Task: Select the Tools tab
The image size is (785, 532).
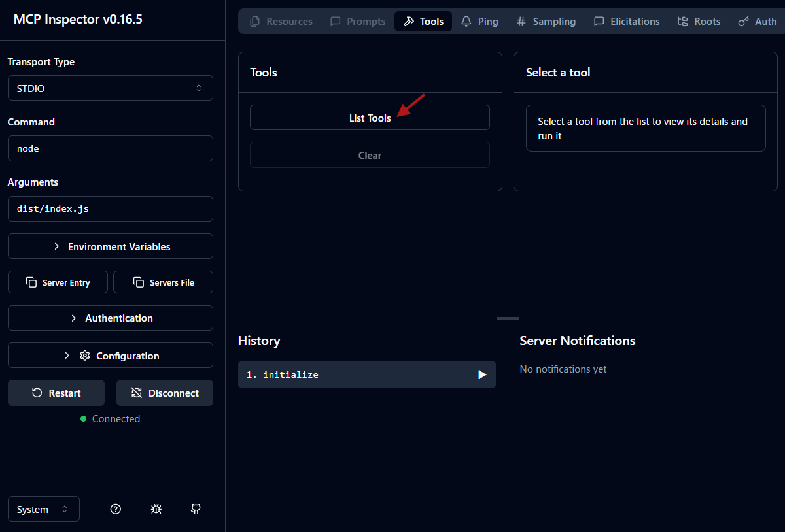Action: click(x=423, y=21)
